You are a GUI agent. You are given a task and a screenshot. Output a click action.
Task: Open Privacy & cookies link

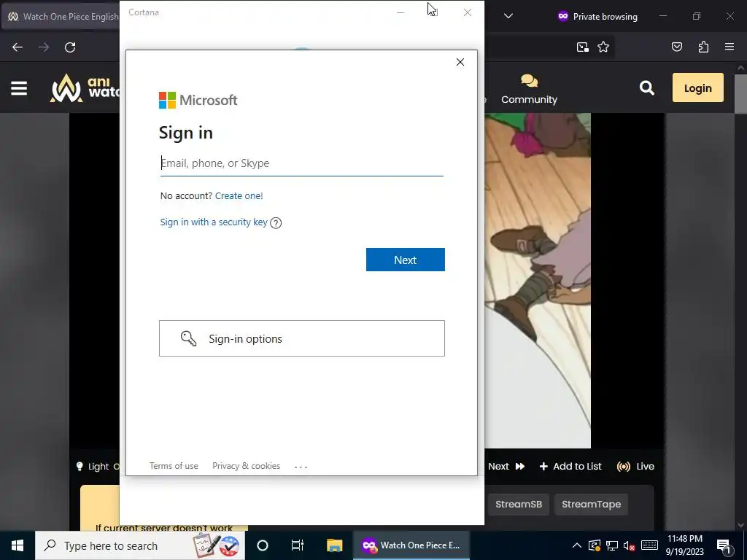coord(247,466)
